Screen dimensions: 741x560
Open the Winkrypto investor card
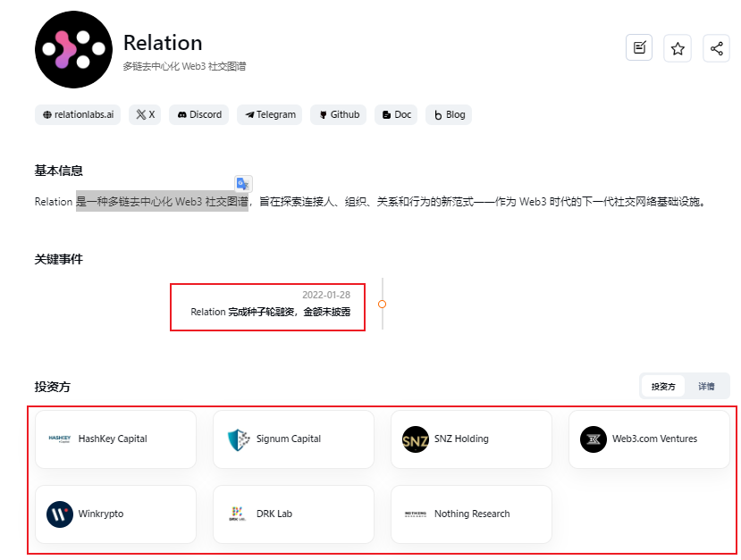click(x=116, y=514)
